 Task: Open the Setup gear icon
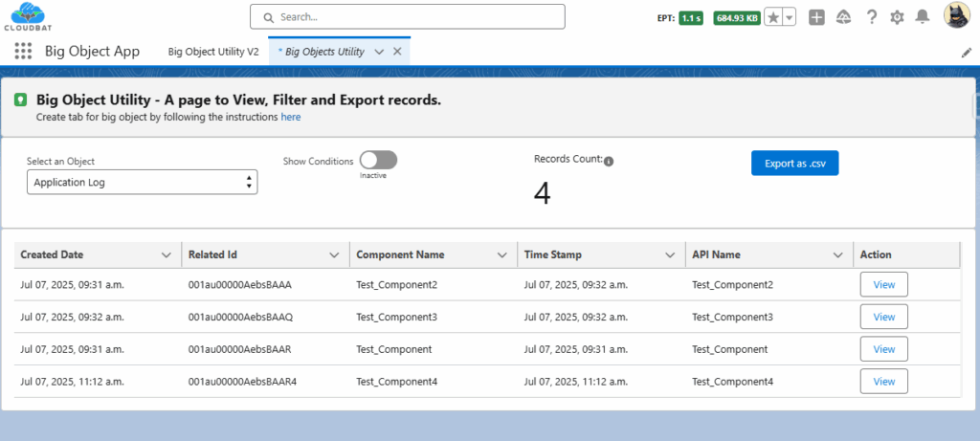(x=897, y=17)
